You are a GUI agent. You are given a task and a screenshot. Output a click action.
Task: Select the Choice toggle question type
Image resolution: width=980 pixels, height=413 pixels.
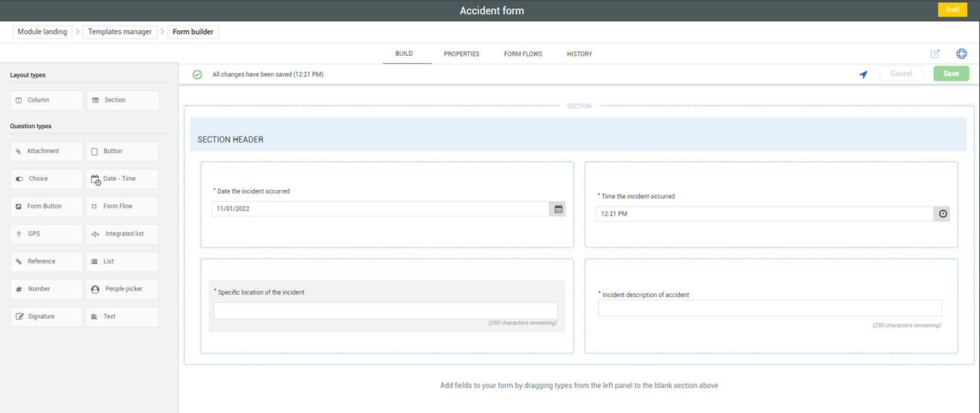pos(46,179)
